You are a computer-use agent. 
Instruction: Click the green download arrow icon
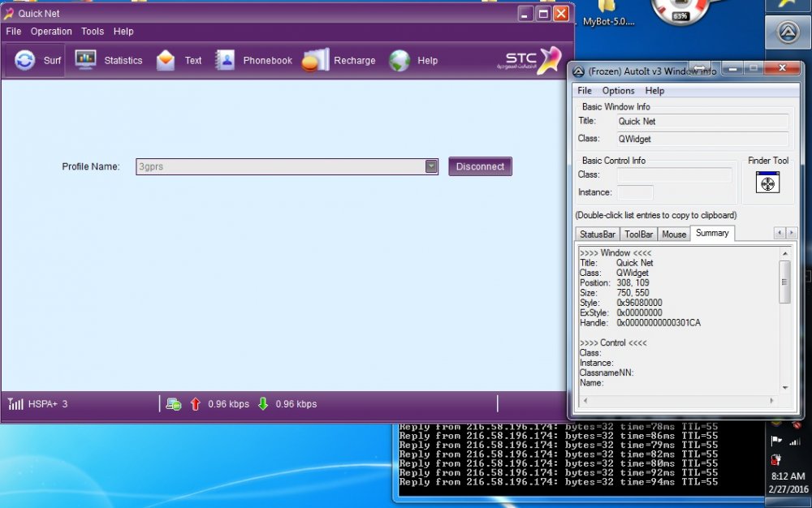coord(263,404)
